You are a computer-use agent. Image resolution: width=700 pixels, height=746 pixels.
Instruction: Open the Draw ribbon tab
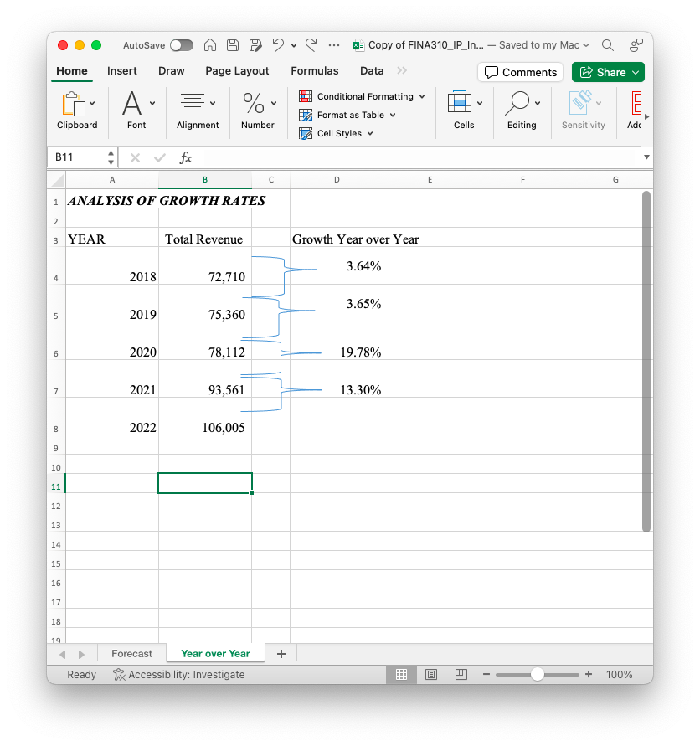pyautogui.click(x=172, y=71)
